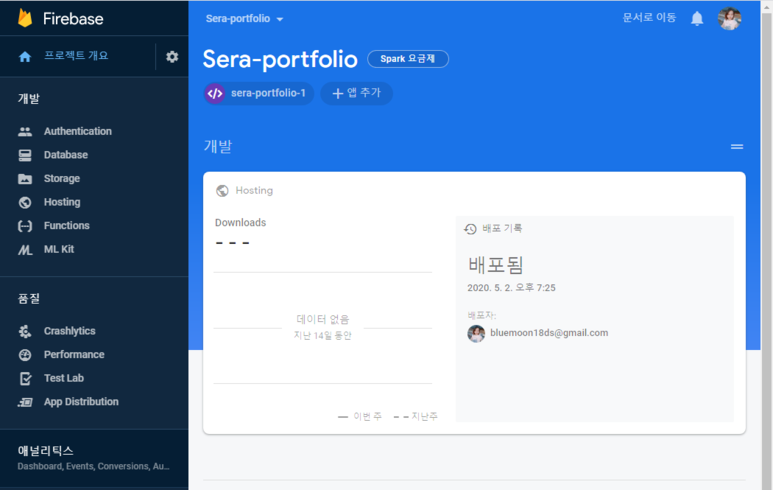Open notifications bell icon
The width and height of the screenshot is (773, 490).
tap(697, 19)
